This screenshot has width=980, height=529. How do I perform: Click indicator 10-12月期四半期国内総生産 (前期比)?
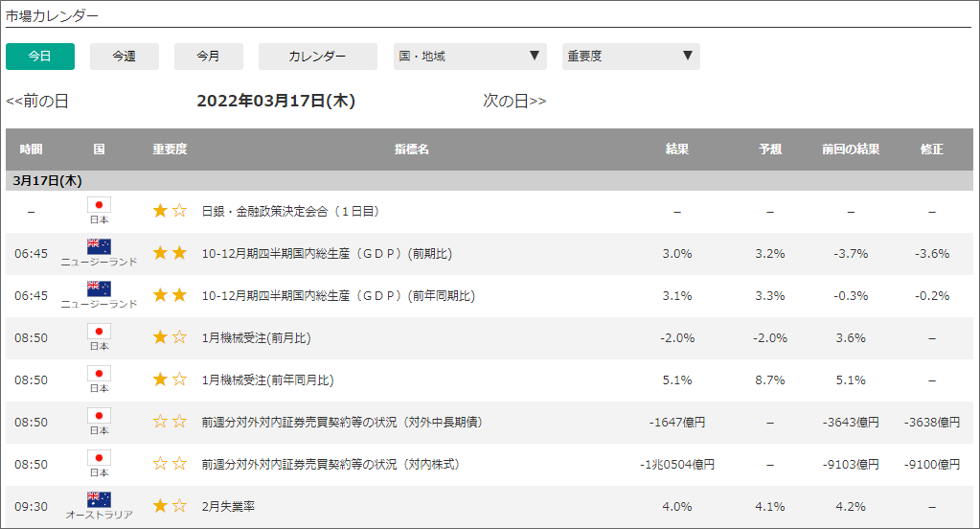click(x=327, y=254)
